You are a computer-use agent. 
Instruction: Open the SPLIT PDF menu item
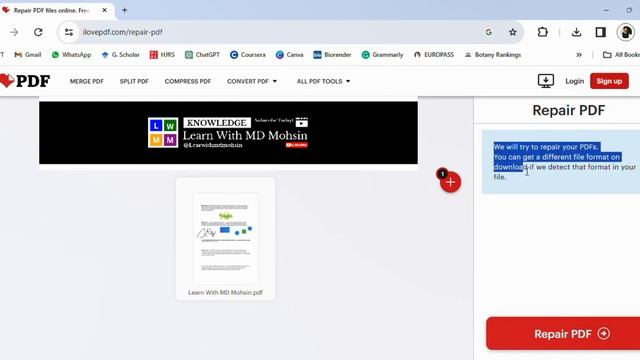pyautogui.click(x=134, y=81)
